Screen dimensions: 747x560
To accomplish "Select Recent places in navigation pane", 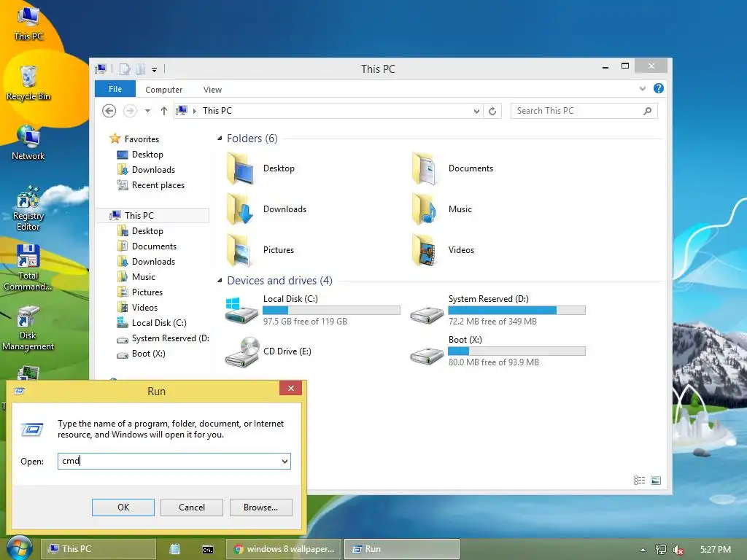I will coord(150,185).
